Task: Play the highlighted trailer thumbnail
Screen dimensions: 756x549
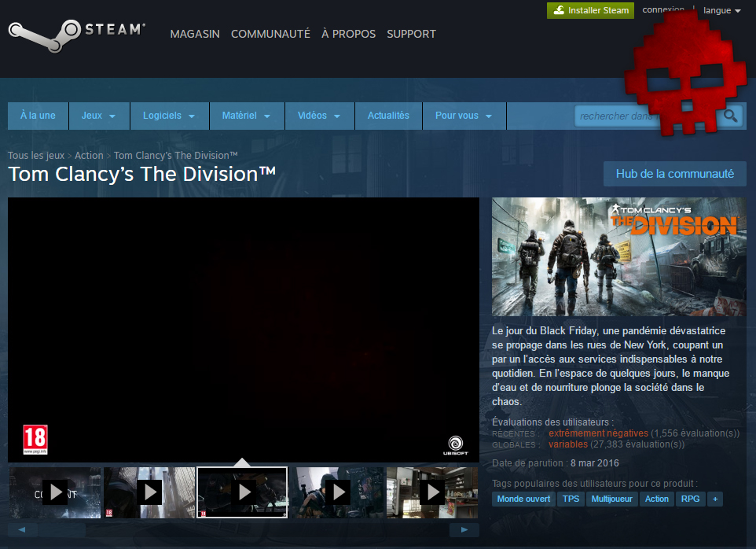Action: [x=242, y=492]
